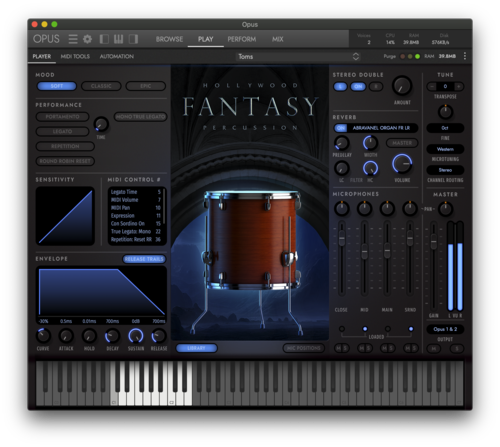Image resolution: width=500 pixels, height=447 pixels.
Task: Open the settings gear icon
Action: pos(87,39)
